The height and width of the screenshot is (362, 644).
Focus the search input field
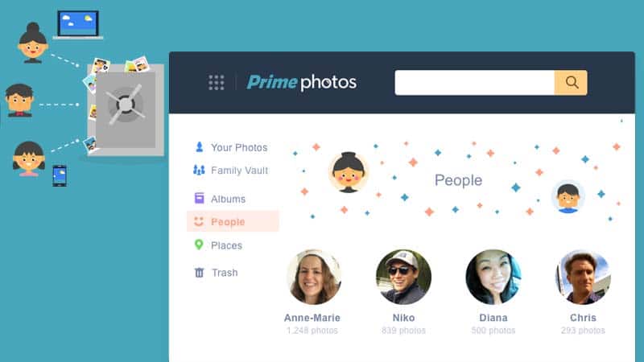(474, 83)
